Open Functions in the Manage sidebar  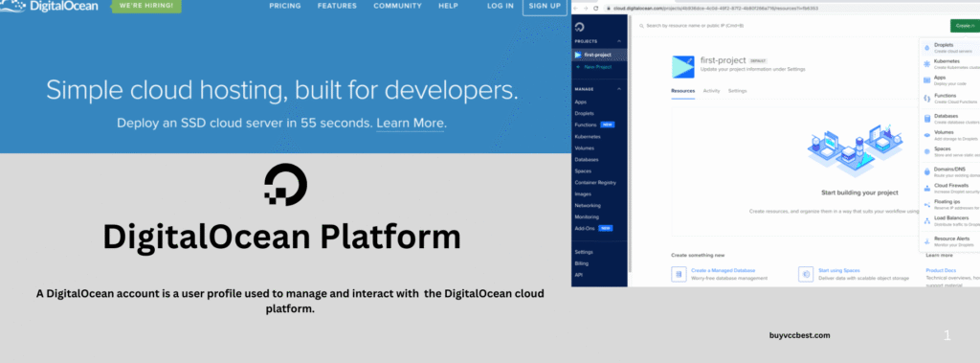tap(586, 125)
